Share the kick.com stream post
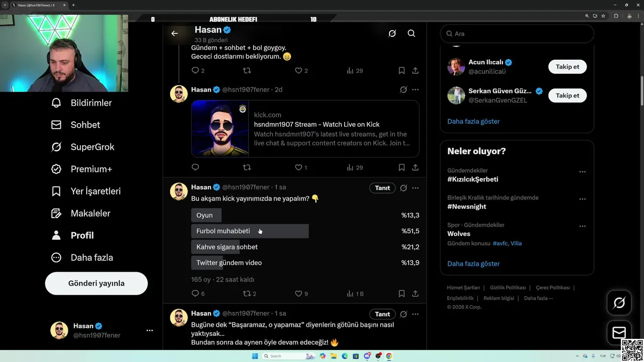The height and width of the screenshot is (362, 644). [x=416, y=167]
